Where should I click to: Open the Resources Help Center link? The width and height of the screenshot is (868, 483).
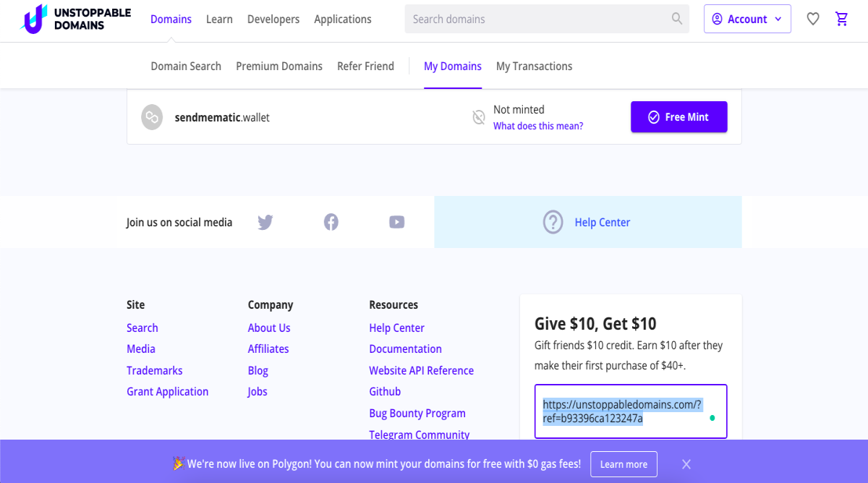point(397,328)
